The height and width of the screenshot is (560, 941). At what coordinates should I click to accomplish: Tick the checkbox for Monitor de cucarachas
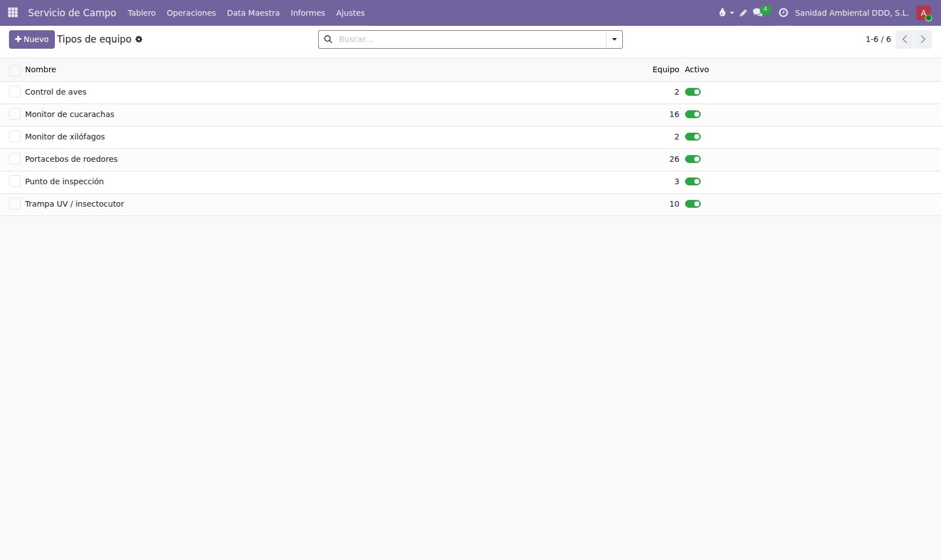point(15,114)
